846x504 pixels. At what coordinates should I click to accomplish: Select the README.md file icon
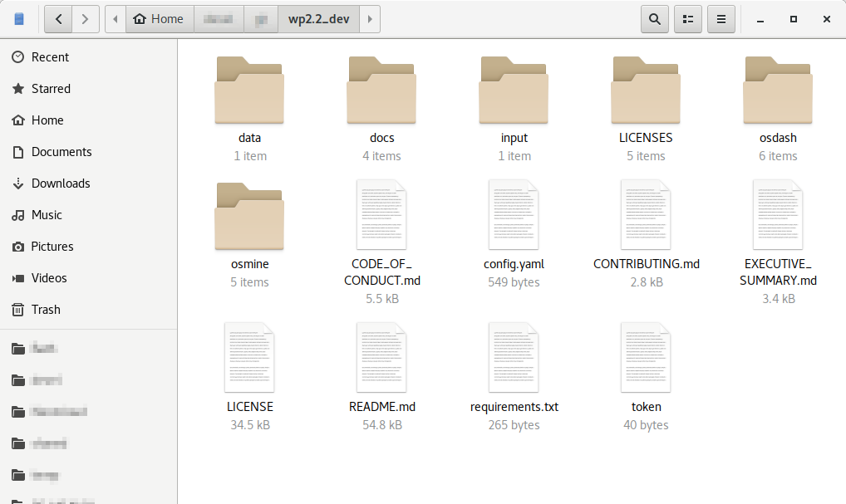click(x=381, y=358)
